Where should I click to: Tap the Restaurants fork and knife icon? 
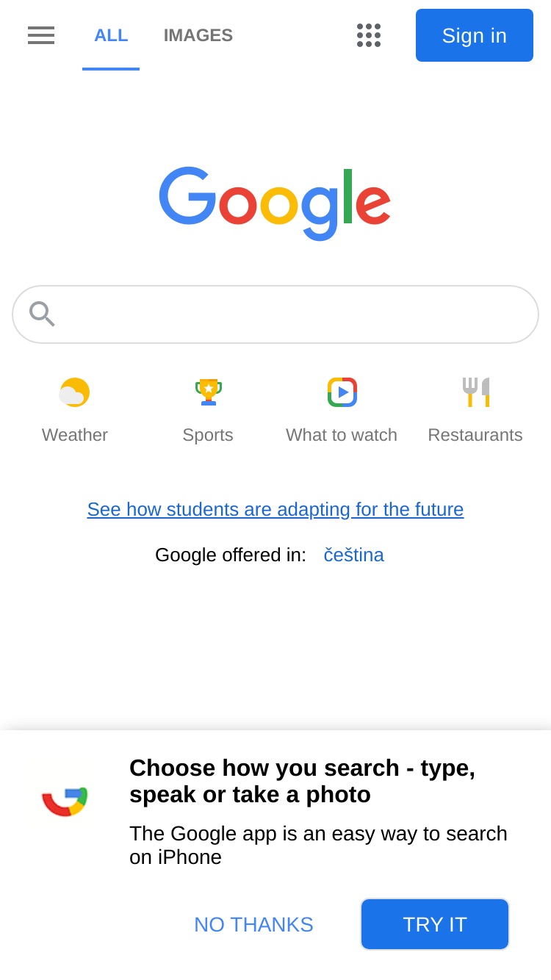[x=475, y=392]
